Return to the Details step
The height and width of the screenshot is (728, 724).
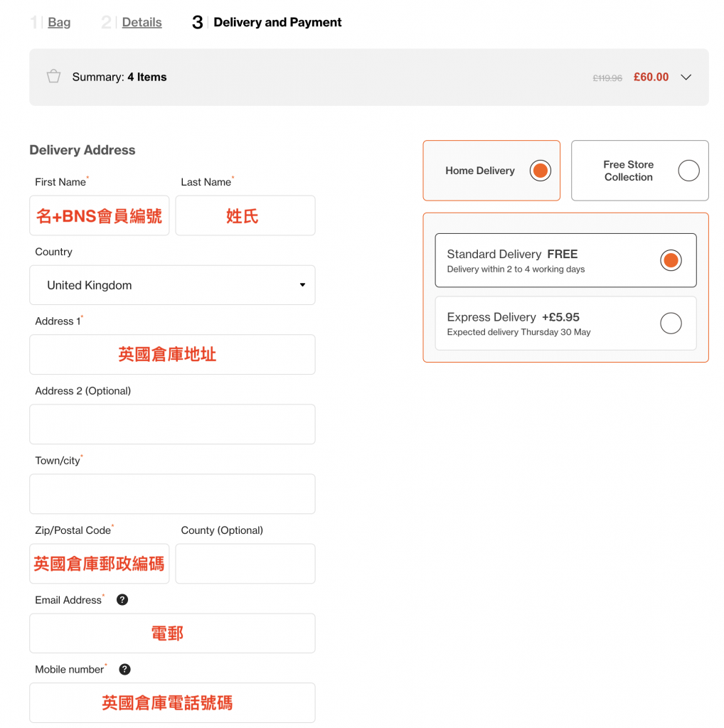pos(142,23)
